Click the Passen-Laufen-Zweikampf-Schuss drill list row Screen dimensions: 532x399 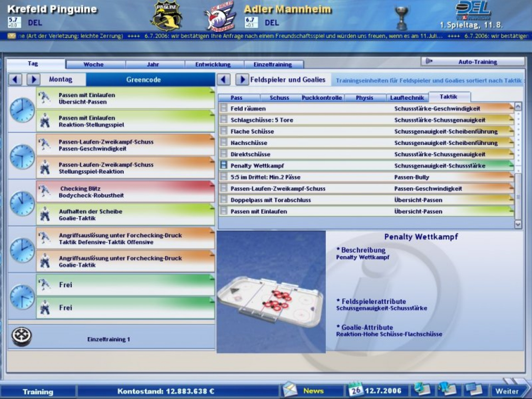click(x=366, y=188)
